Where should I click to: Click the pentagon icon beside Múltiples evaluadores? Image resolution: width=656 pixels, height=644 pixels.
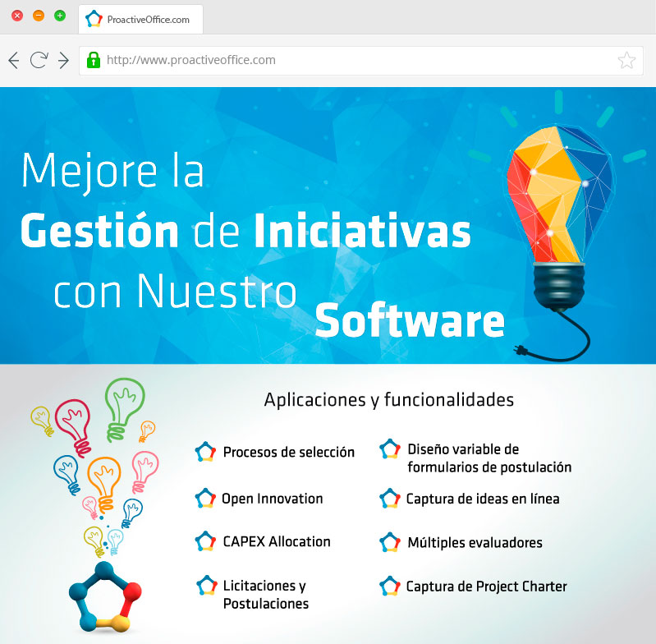(x=390, y=542)
